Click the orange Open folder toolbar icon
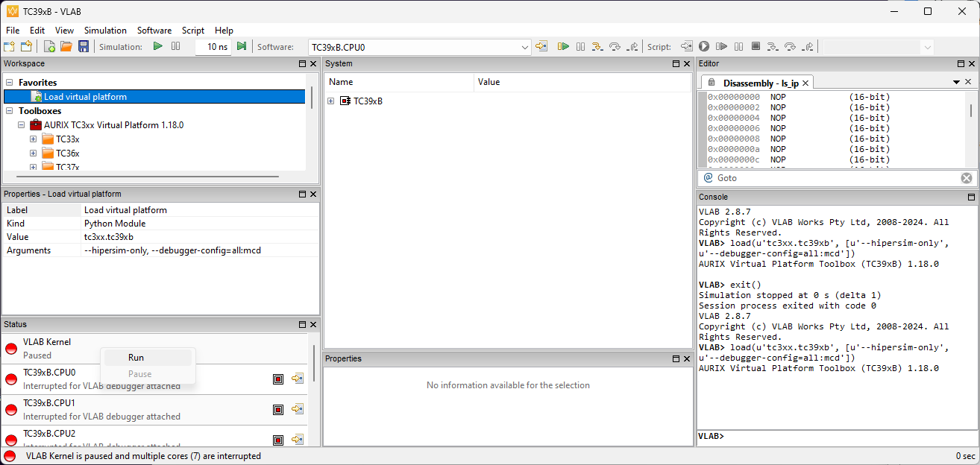This screenshot has height=465, width=980. pyautogui.click(x=66, y=46)
